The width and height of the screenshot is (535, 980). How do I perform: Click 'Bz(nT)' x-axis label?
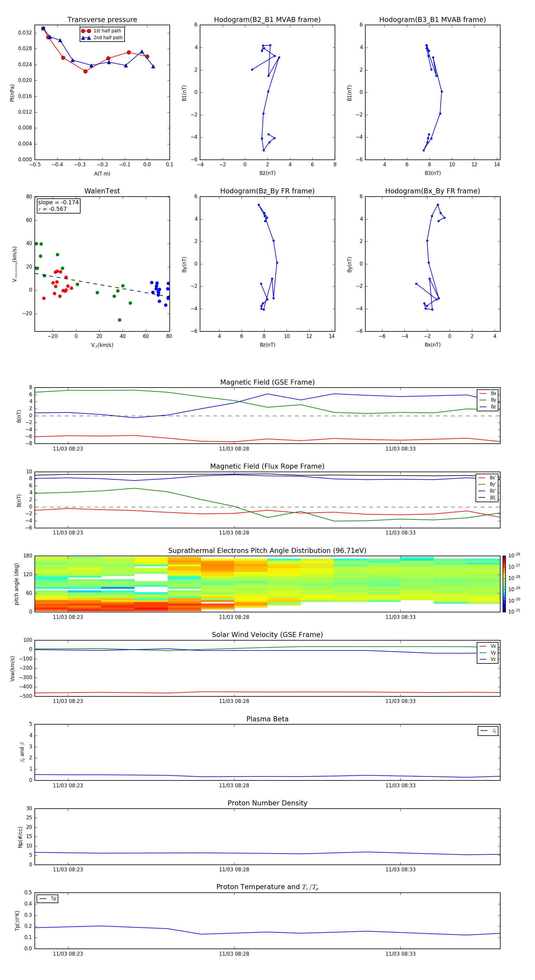tap(267, 345)
